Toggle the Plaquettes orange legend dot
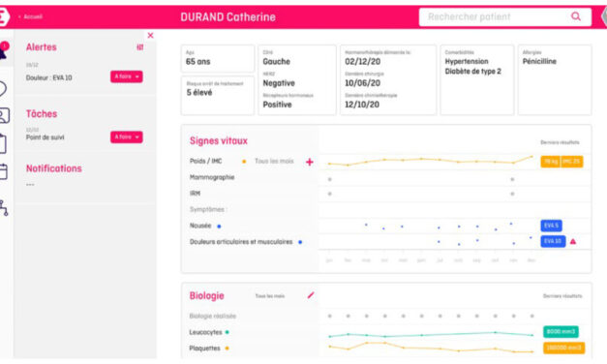This screenshot has height=364, width=607. click(228, 349)
